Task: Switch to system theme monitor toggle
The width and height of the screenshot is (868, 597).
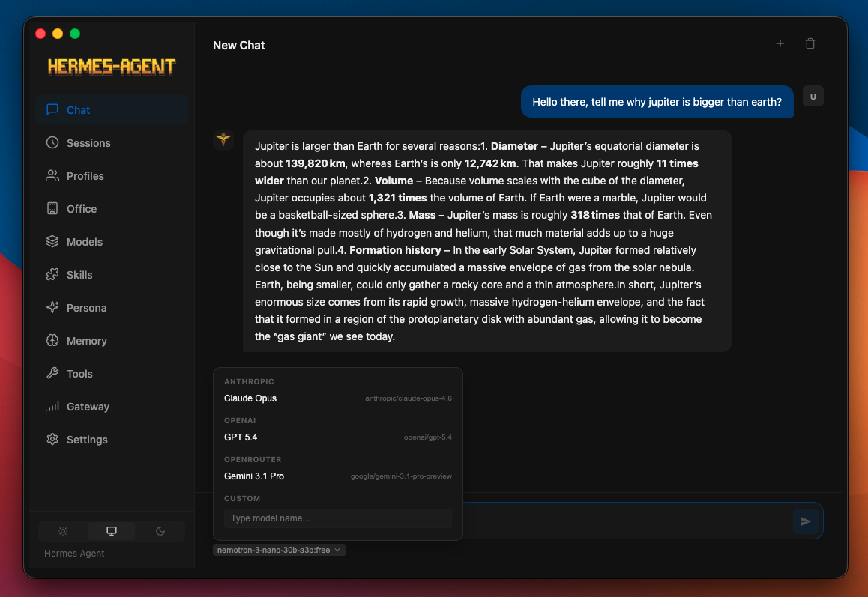Action: (112, 531)
